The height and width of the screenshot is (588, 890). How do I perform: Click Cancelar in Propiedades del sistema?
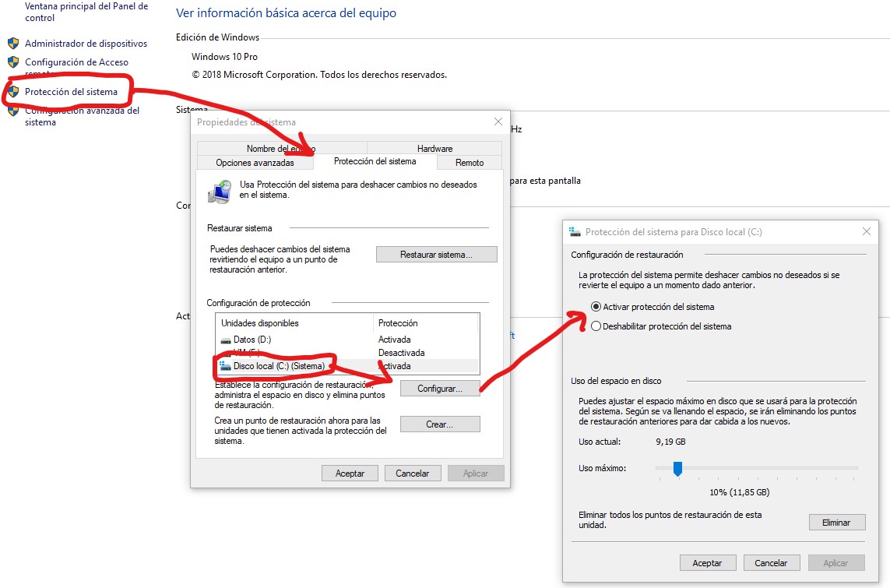(x=413, y=473)
